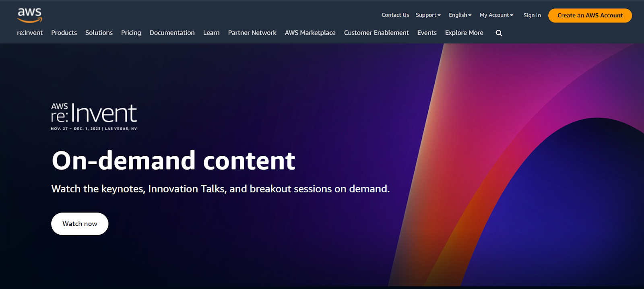Image resolution: width=644 pixels, height=289 pixels.
Task: Open Partner Network menu
Action: (252, 33)
